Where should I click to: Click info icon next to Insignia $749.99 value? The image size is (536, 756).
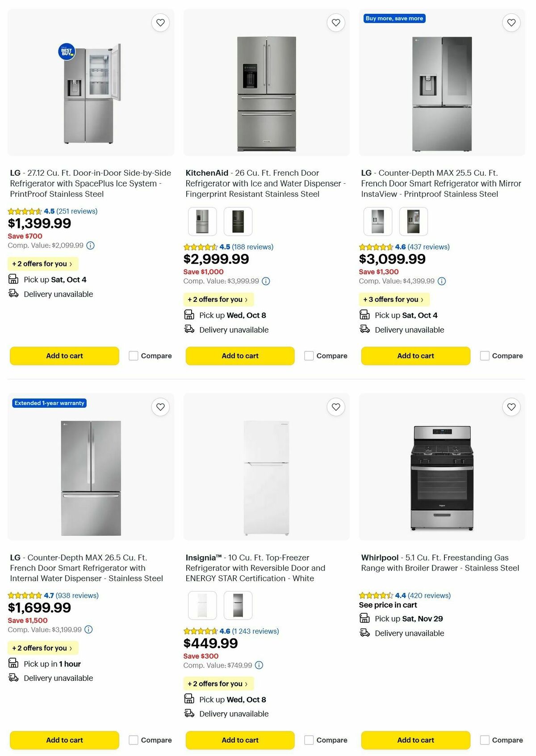259,665
